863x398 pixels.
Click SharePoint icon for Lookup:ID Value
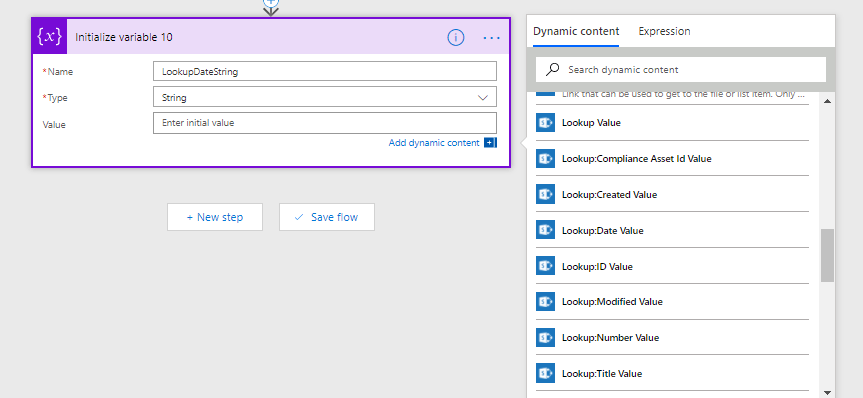pyautogui.click(x=545, y=266)
